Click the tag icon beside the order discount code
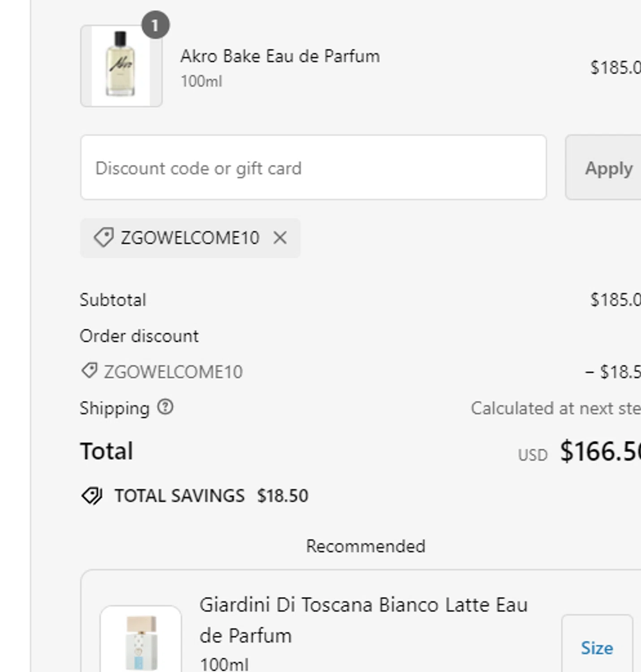Viewport: 641px width, 672px height. coord(89,371)
